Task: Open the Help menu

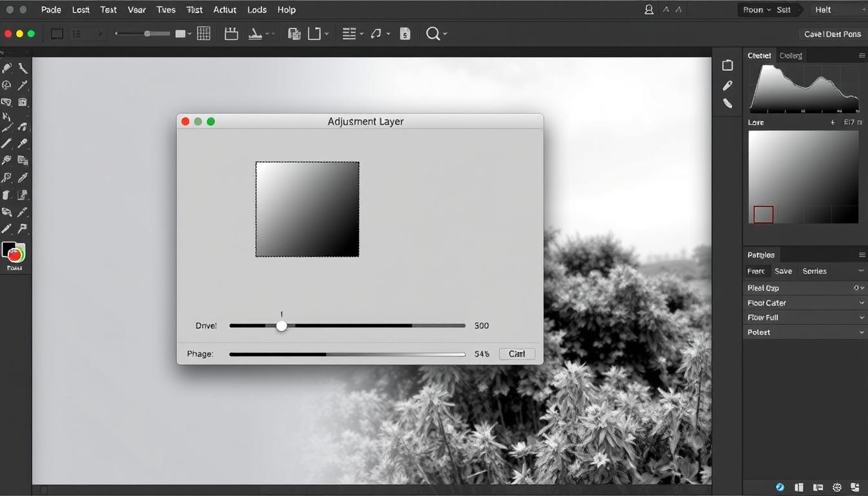Action: coord(287,10)
